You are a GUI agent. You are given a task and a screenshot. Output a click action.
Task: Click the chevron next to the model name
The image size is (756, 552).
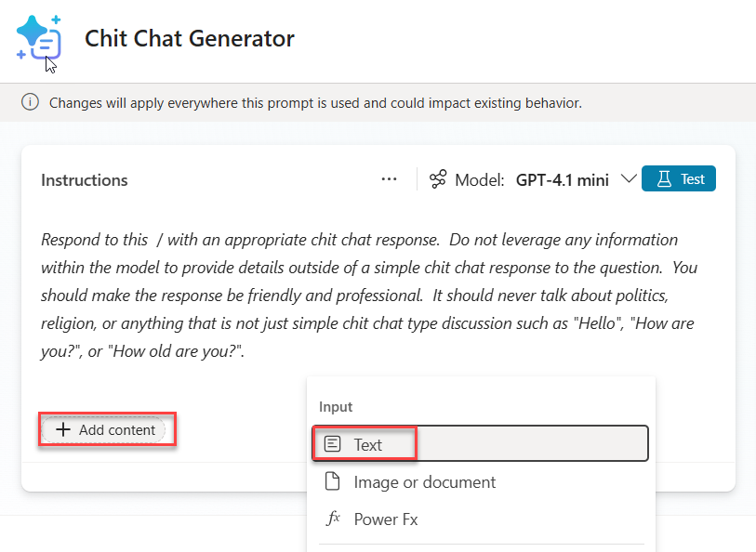click(630, 179)
